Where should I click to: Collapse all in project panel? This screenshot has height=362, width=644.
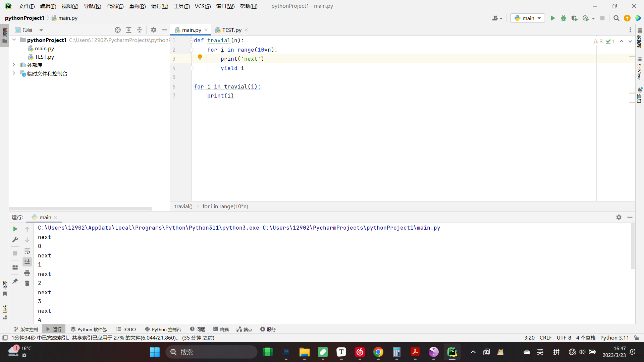tap(140, 30)
